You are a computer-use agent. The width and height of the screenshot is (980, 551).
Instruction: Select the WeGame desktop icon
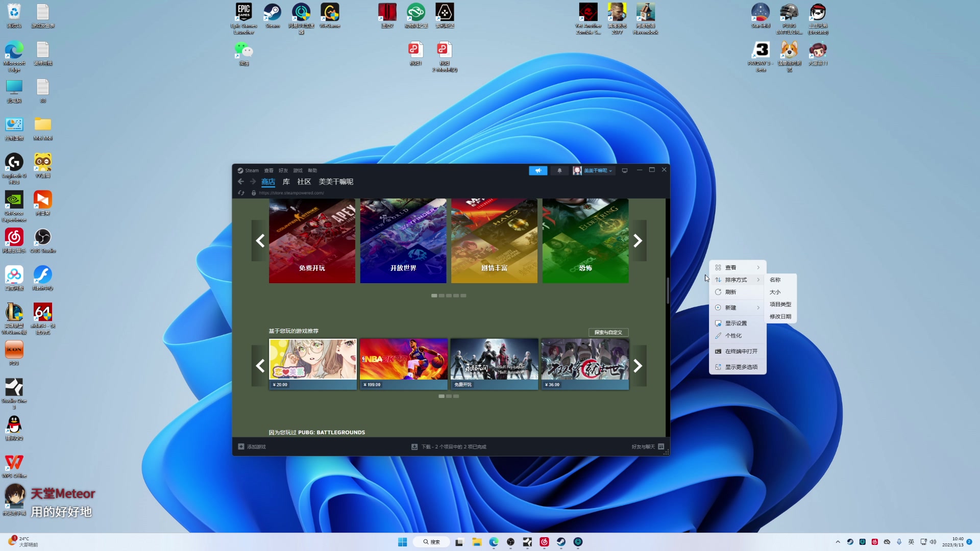pyautogui.click(x=330, y=15)
